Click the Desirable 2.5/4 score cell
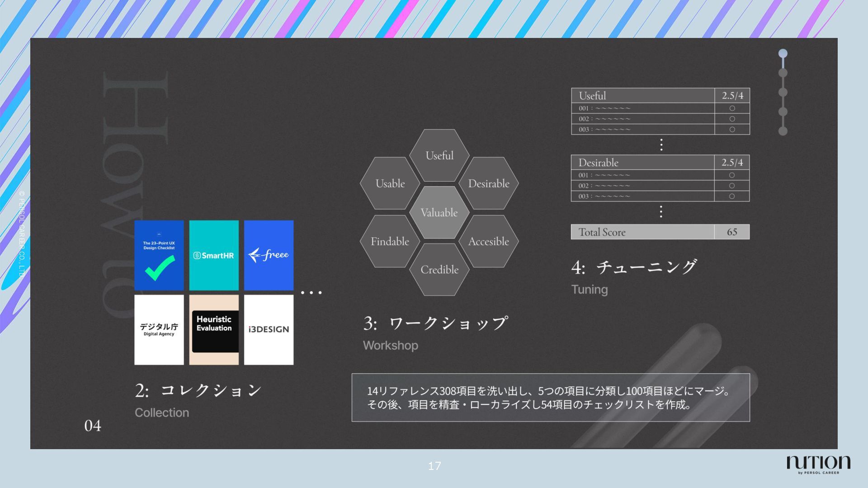Image resolution: width=868 pixels, height=488 pixels. coord(732,162)
